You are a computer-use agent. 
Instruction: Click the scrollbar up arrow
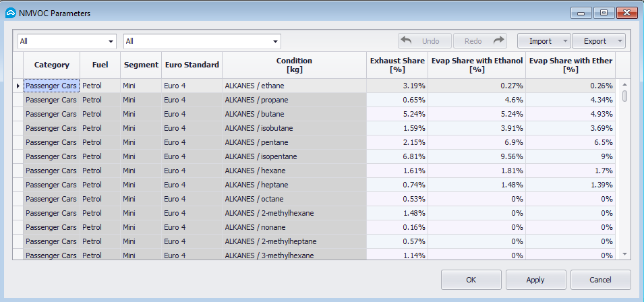624,84
